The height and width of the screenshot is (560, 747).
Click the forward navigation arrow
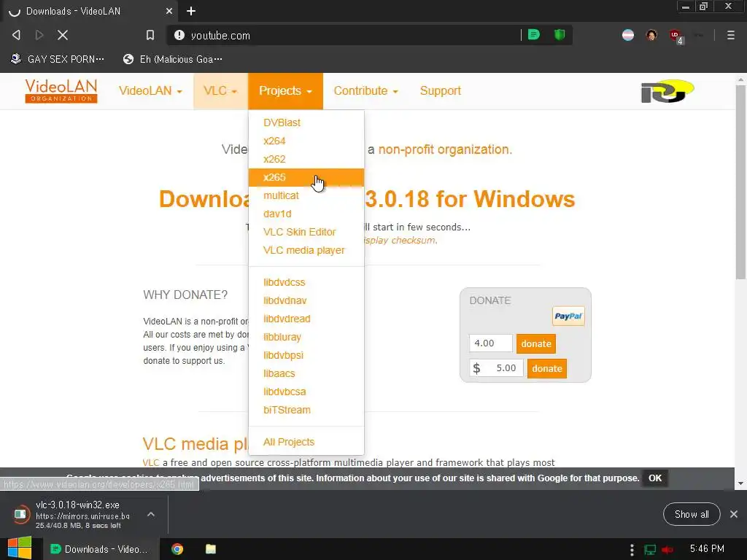[39, 35]
